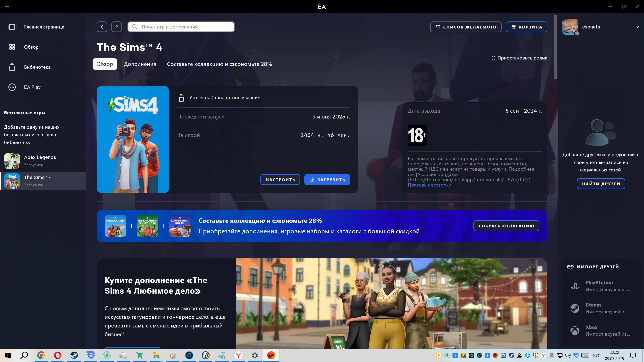The image size is (644, 362).
Task: Click Собрать коллекцию button
Action: pos(506,226)
